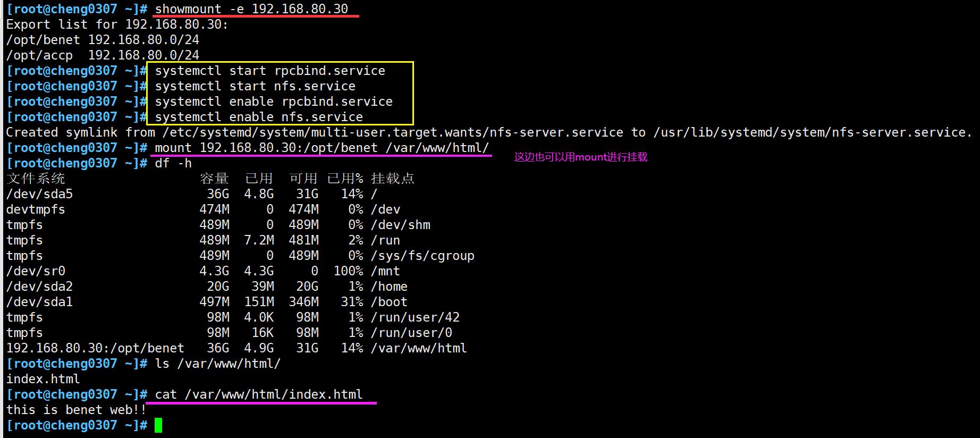Click 7.2M used value in /run row

(259, 240)
